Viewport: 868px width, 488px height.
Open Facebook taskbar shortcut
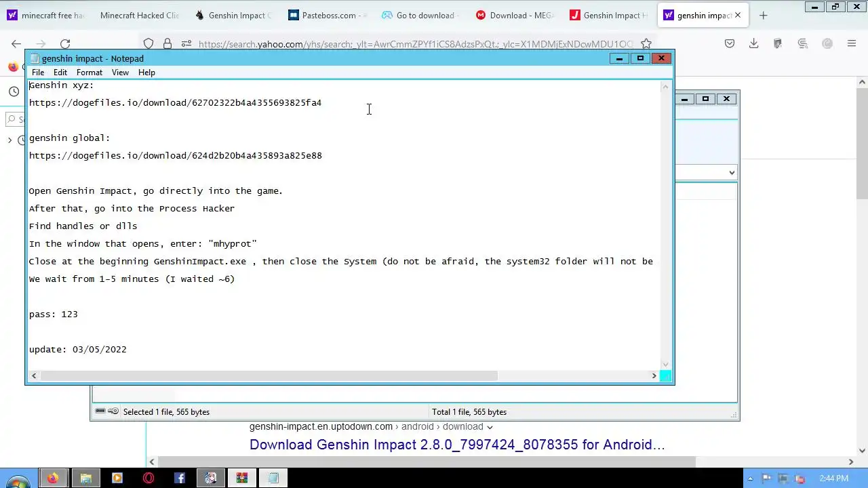pos(180,479)
